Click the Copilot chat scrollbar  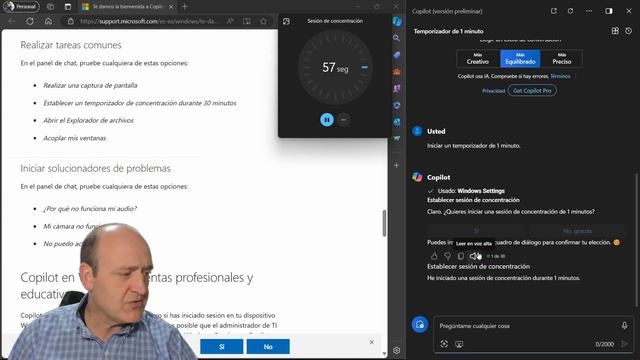636,240
